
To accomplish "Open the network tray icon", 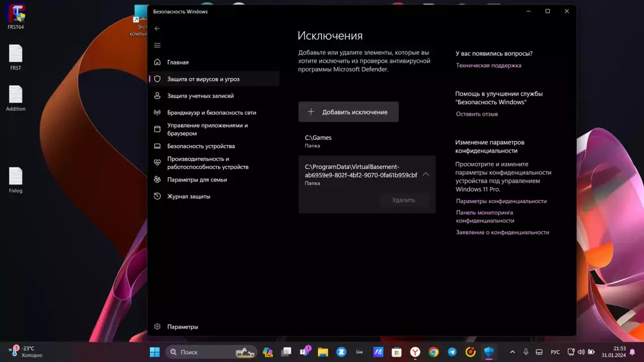I will point(571,352).
